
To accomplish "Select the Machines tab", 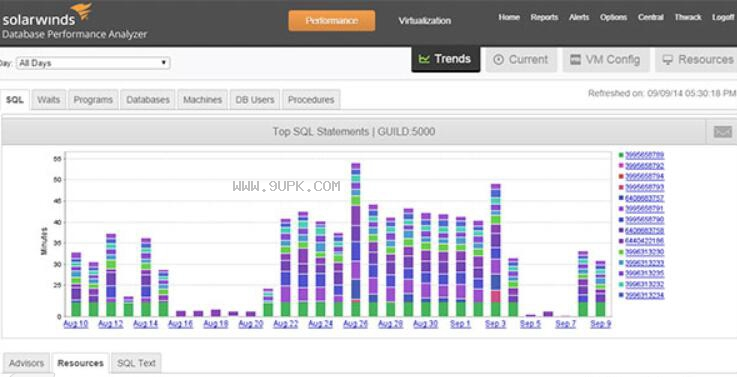I will click(203, 100).
